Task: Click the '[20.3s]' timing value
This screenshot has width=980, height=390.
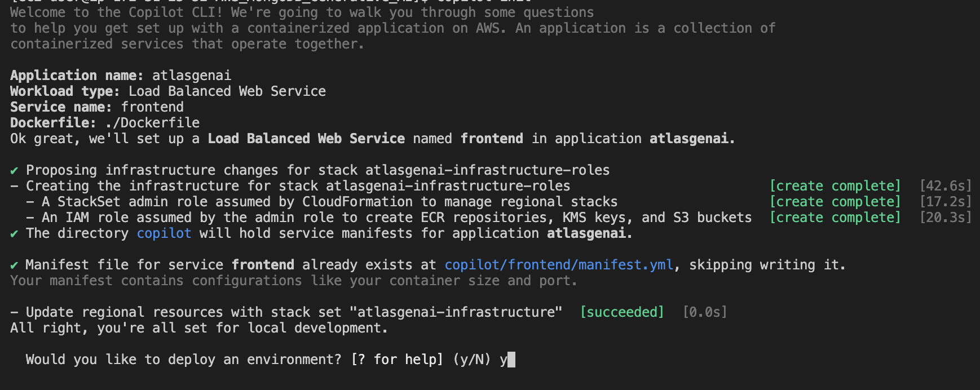Action: coord(946,218)
